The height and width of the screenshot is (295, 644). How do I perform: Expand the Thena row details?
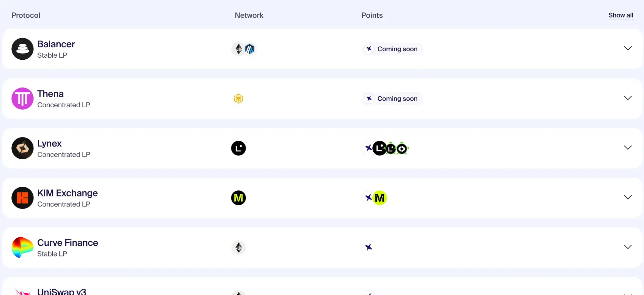628,98
